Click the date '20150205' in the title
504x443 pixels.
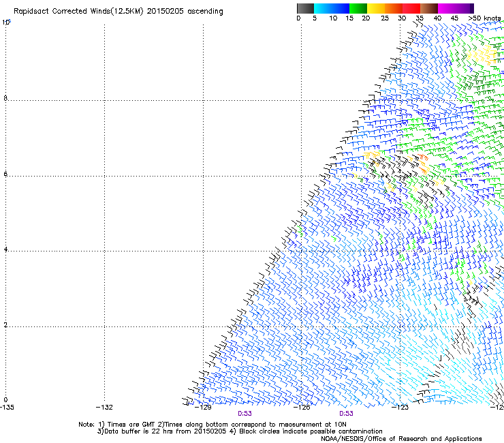(166, 12)
